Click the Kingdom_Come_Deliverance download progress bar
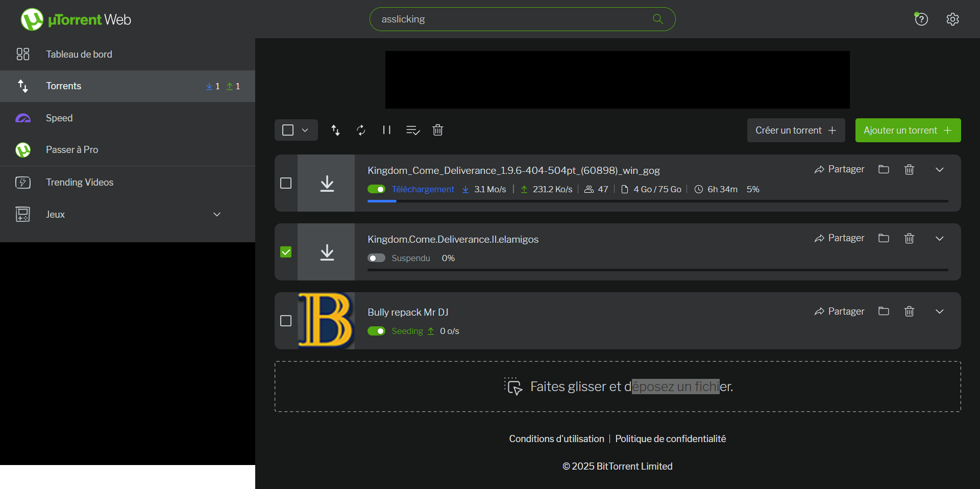 click(x=657, y=201)
